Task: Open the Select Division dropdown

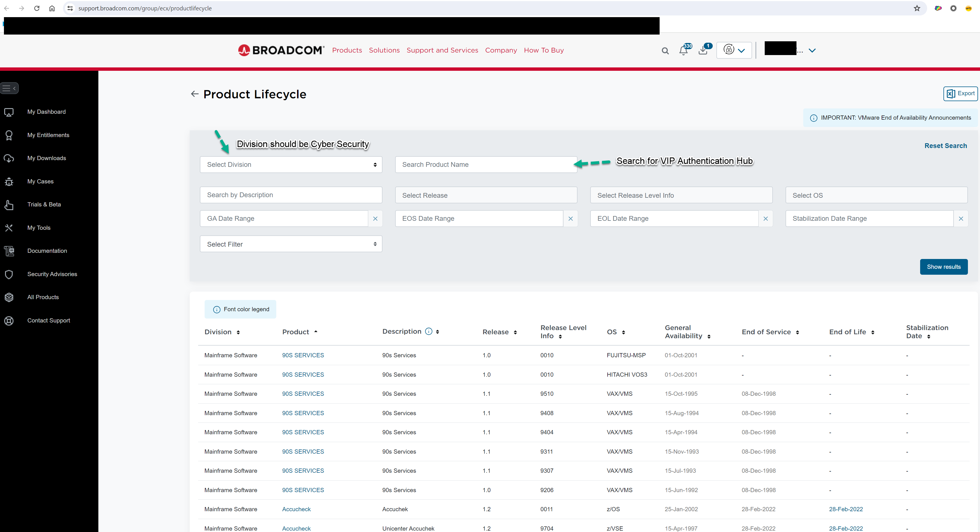Action: coord(291,165)
